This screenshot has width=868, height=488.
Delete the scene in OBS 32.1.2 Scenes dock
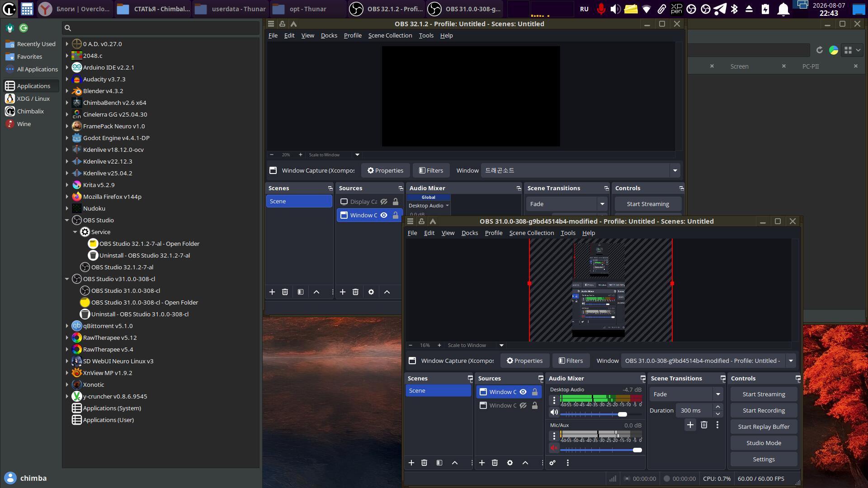click(285, 292)
